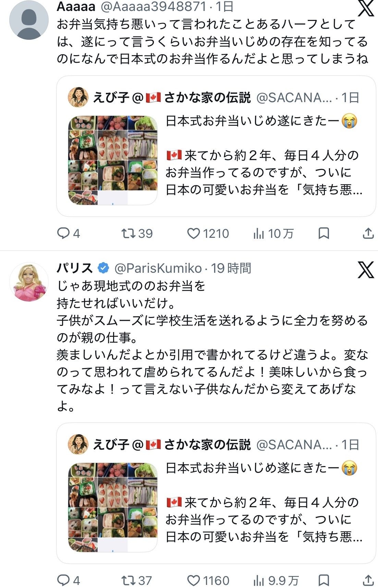
Task: Repost パリス's post with 37 reposts
Action: point(137,580)
